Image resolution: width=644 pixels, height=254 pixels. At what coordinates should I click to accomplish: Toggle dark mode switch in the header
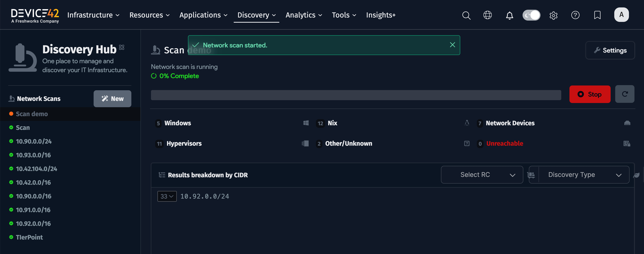531,15
